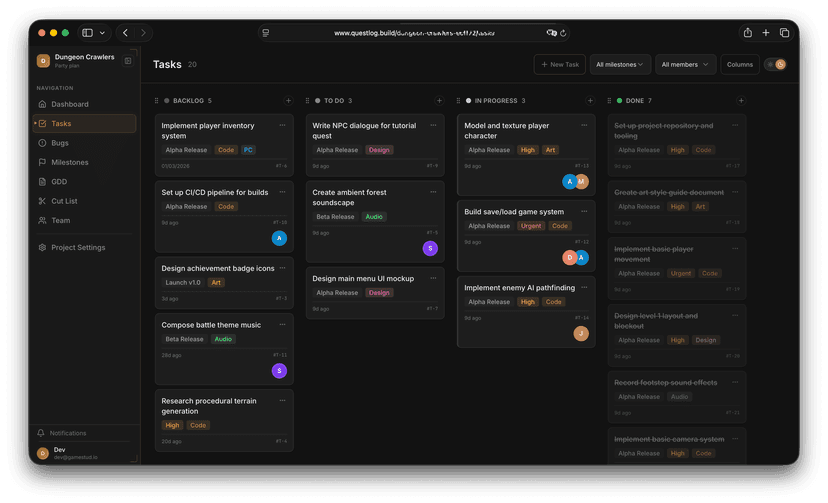The image size is (828, 503).
Task: Click the Notifications bell icon
Action: click(x=41, y=433)
